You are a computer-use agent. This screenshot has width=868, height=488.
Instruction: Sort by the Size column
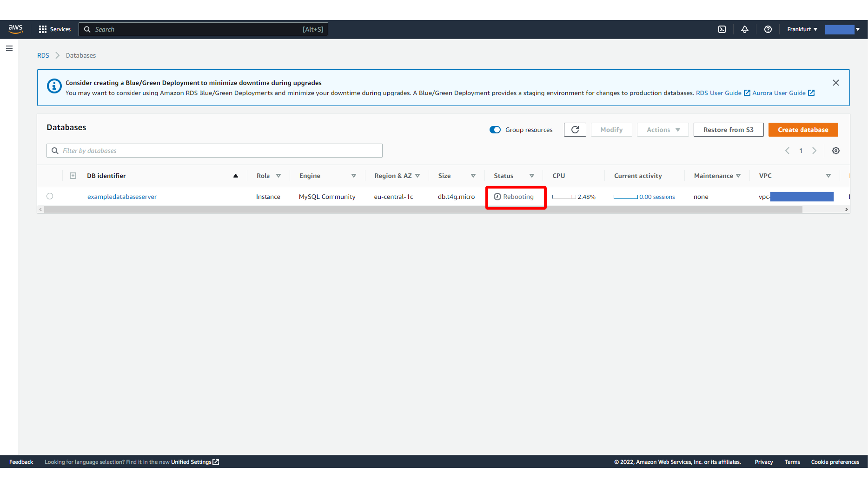point(473,176)
